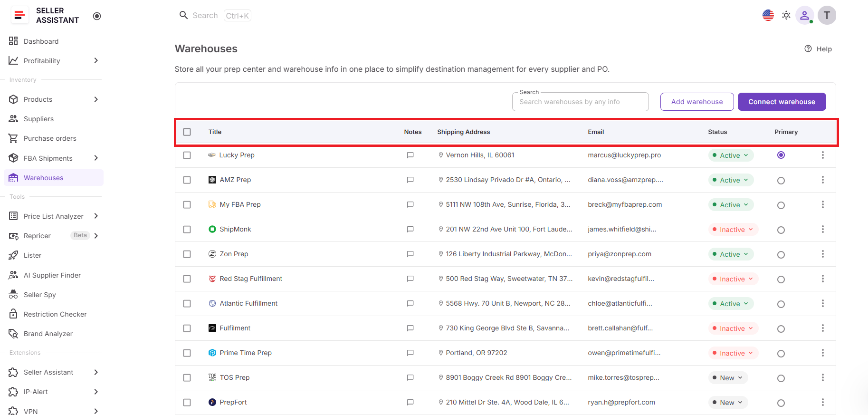
Task: Open more options for TOS Prep
Action: point(823,377)
